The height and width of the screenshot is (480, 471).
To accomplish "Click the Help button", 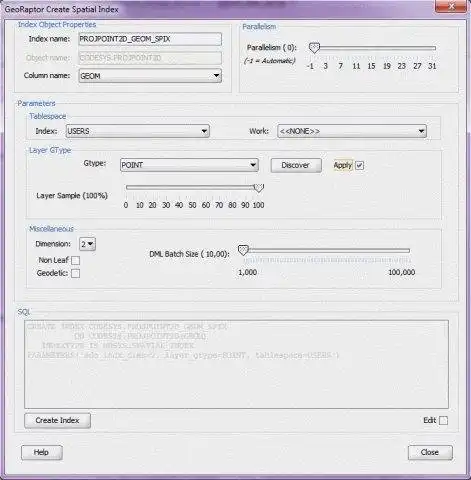I will (42, 452).
